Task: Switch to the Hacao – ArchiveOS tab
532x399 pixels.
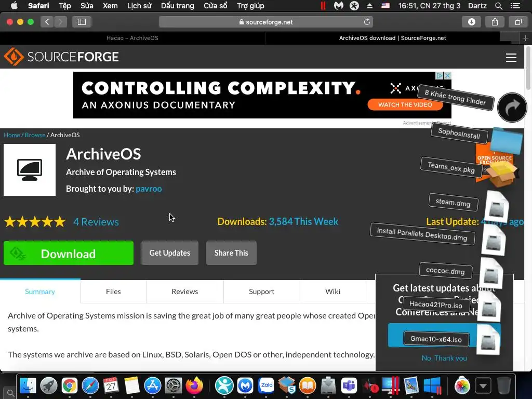Action: pos(132,38)
